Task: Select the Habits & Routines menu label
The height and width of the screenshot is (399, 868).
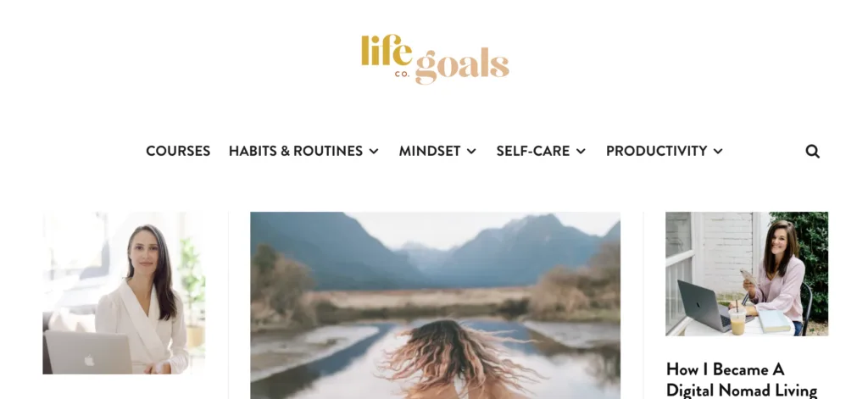Action: pyautogui.click(x=296, y=151)
